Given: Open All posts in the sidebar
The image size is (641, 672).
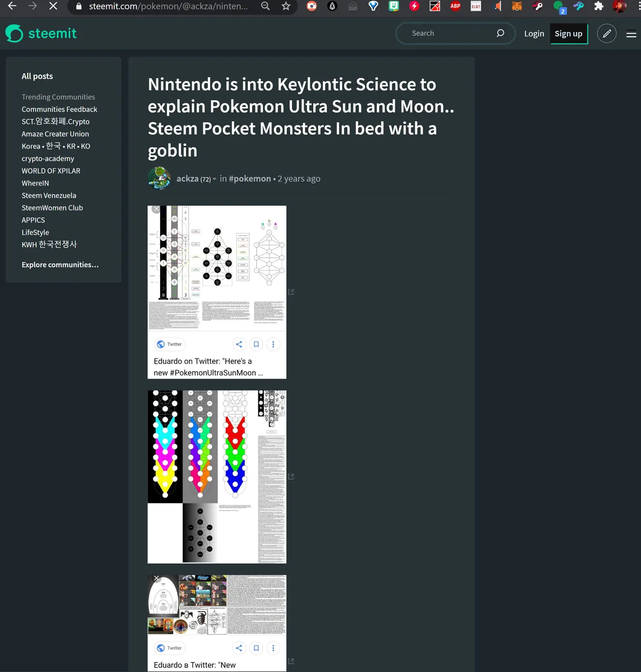Looking at the screenshot, I should pos(37,76).
